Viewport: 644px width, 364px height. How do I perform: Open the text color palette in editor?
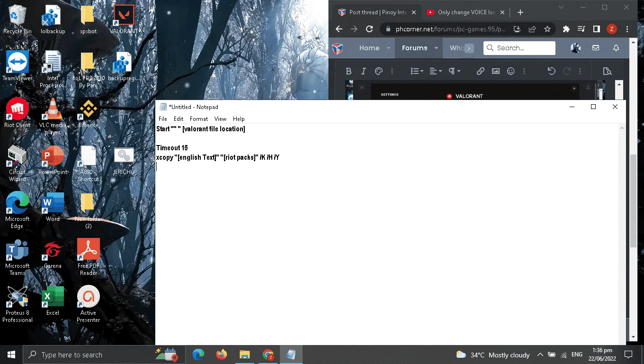(x=379, y=71)
